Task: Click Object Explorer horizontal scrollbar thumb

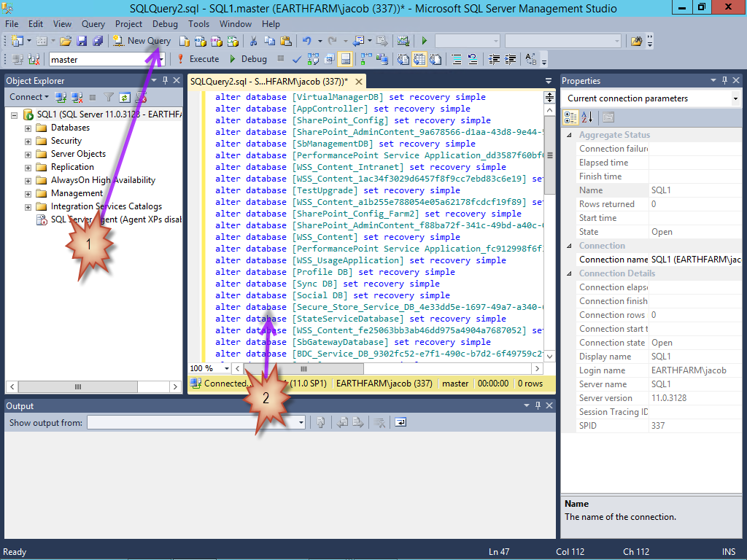Action: (x=78, y=386)
